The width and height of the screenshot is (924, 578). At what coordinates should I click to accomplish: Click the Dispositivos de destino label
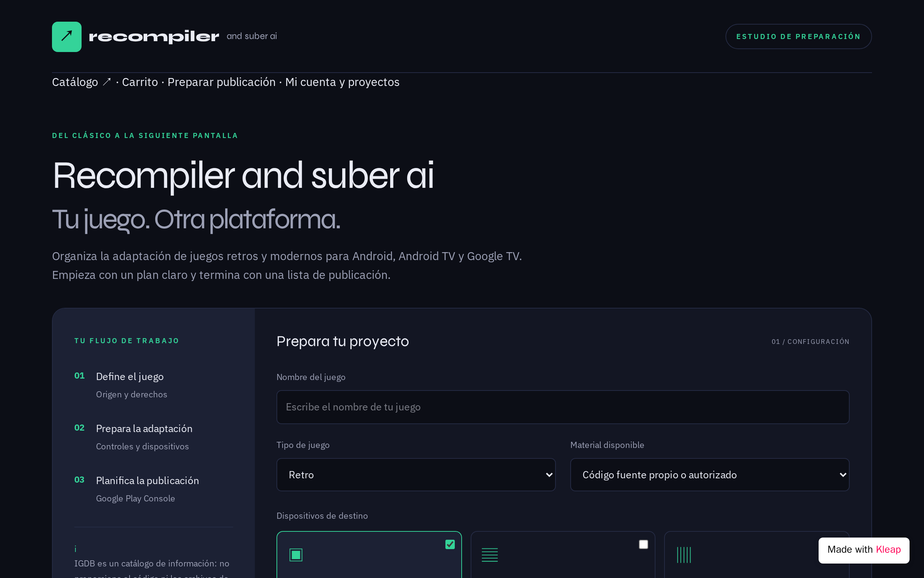coord(322,516)
